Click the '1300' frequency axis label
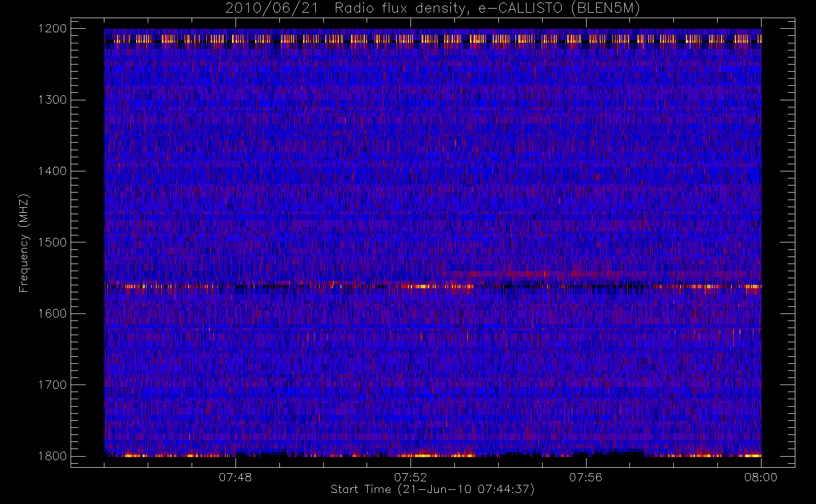Viewport: 816px width, 504px height. click(52, 100)
